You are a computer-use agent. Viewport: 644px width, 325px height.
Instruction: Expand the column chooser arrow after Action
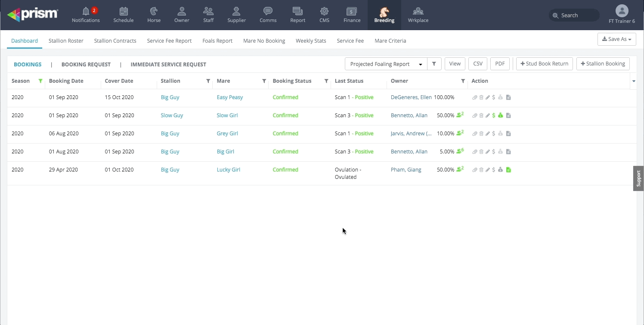tap(634, 81)
